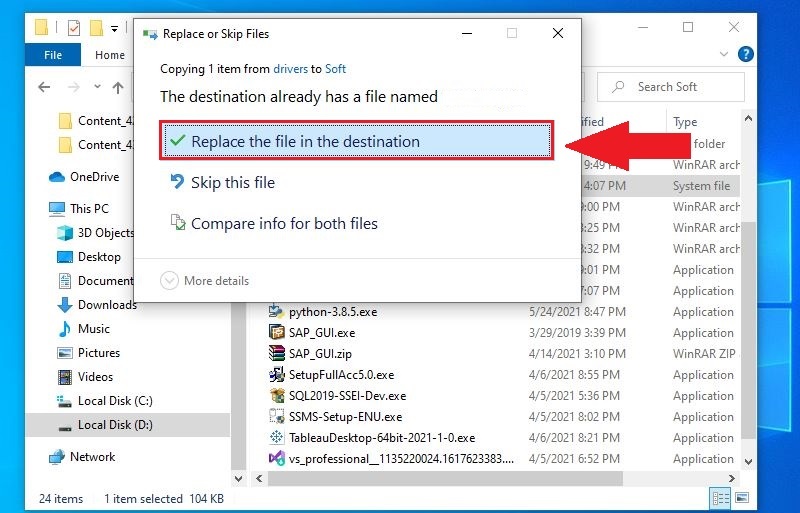Viewport: 800px width, 513px height.
Task: Select the SAP_GUI.exe file
Action: (322, 333)
